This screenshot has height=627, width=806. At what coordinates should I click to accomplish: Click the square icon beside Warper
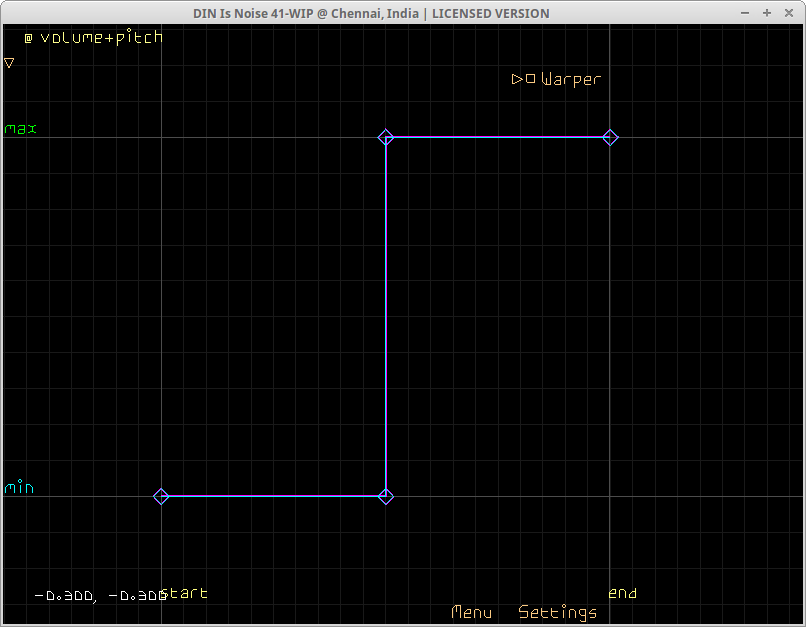click(530, 79)
